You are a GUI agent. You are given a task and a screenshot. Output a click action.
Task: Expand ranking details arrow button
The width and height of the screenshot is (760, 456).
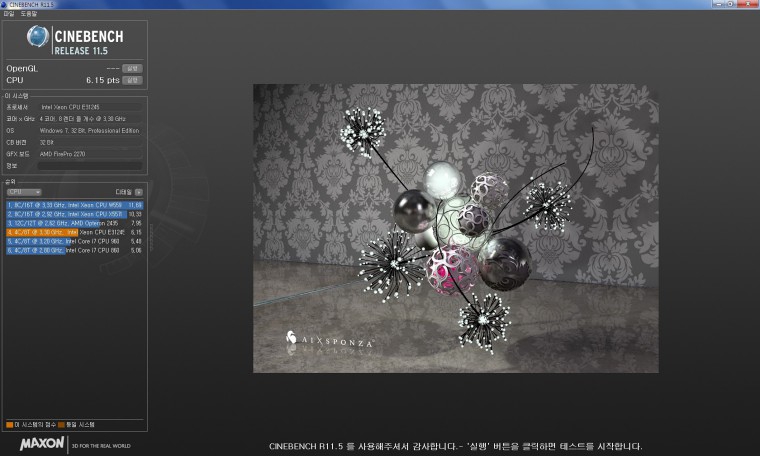[139, 192]
